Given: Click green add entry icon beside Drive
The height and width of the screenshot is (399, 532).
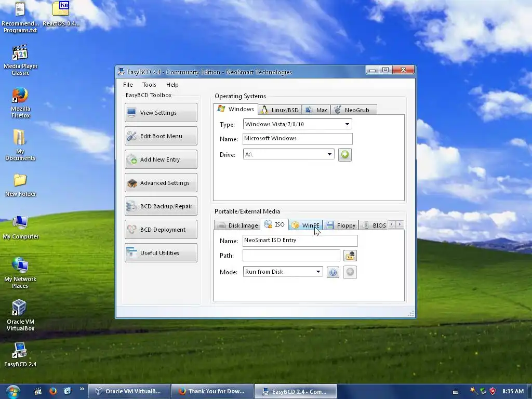Looking at the screenshot, I should [x=345, y=155].
